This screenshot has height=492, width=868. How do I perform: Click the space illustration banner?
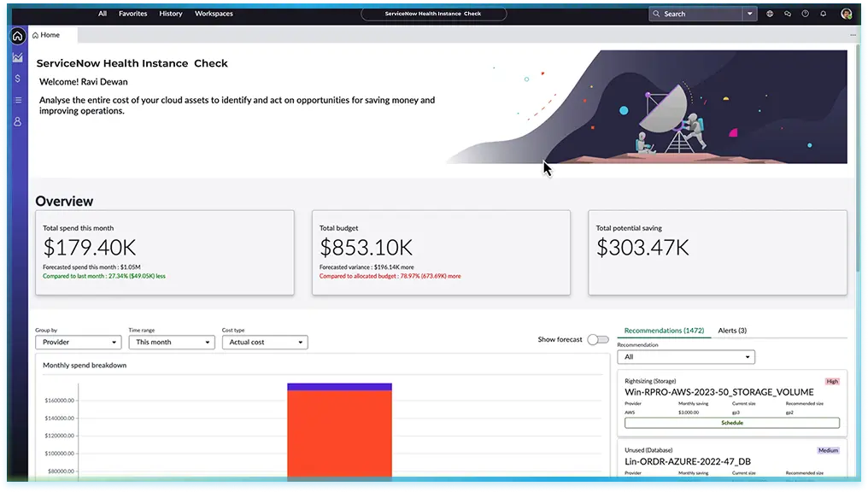click(x=647, y=108)
